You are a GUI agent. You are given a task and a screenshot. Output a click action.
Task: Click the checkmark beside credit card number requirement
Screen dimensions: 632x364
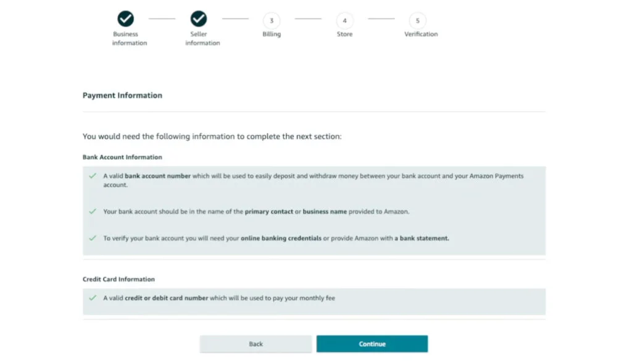tap(94, 297)
